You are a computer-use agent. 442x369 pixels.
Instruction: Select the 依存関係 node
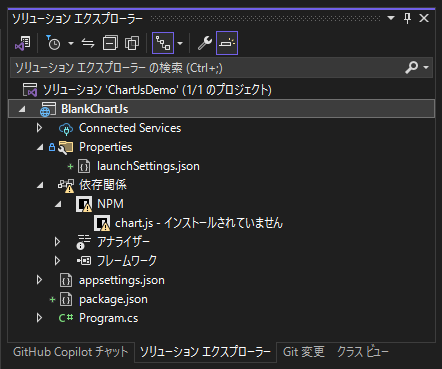[103, 185]
